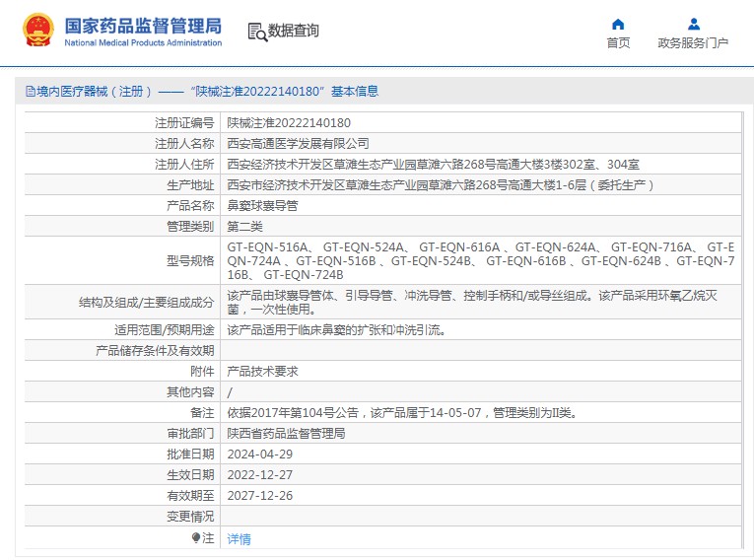This screenshot has width=754, height=560.
Task: Click the document icon before 境内医疗器械
Action: [x=30, y=92]
